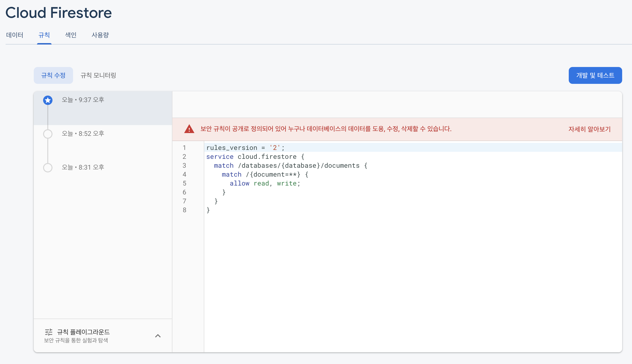632x364 pixels.
Task: Open the 사용량 tab
Action: 100,35
